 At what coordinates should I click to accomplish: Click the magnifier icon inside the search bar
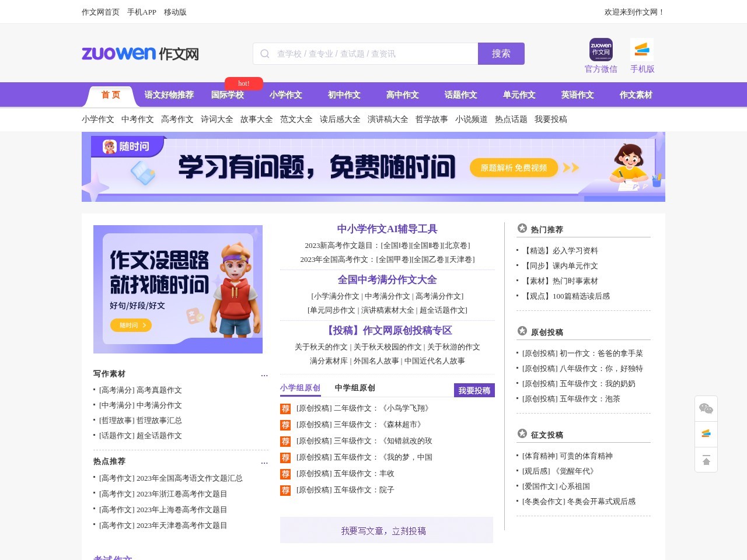(264, 53)
